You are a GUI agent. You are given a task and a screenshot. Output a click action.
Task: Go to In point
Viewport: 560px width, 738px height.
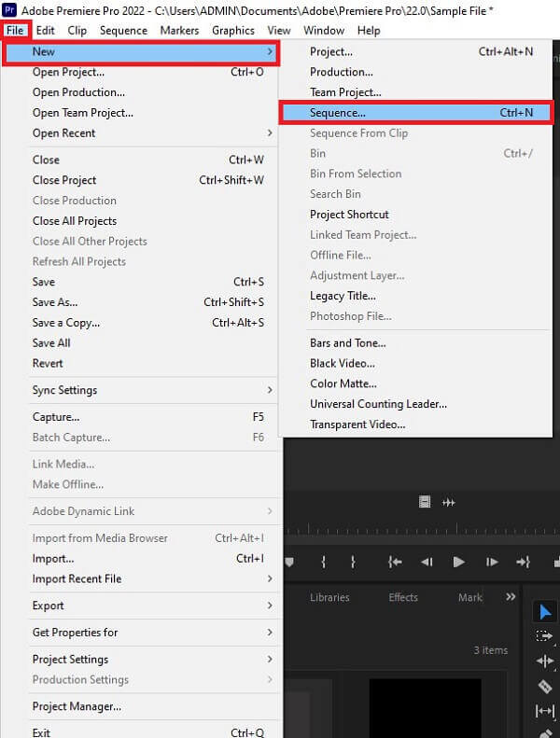(x=395, y=562)
